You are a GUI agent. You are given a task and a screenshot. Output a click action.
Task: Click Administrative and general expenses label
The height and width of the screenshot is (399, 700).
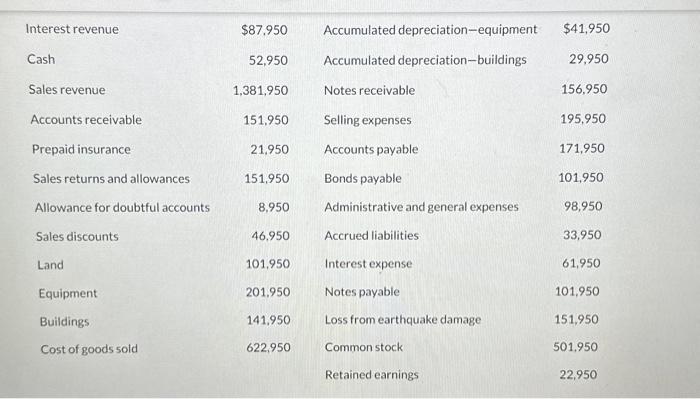(421, 207)
